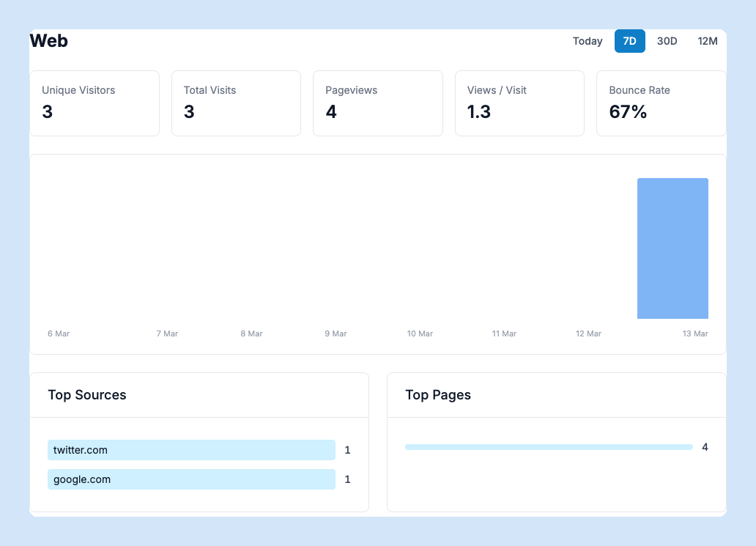Select the 7D time range
The image size is (756, 546).
pyautogui.click(x=629, y=41)
